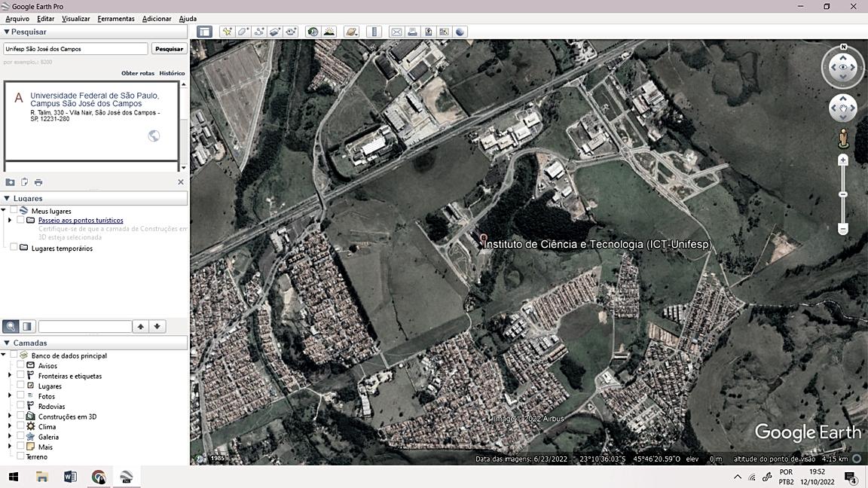Print search results with the small printer icon
This screenshot has width=868, height=488.
[x=38, y=182]
